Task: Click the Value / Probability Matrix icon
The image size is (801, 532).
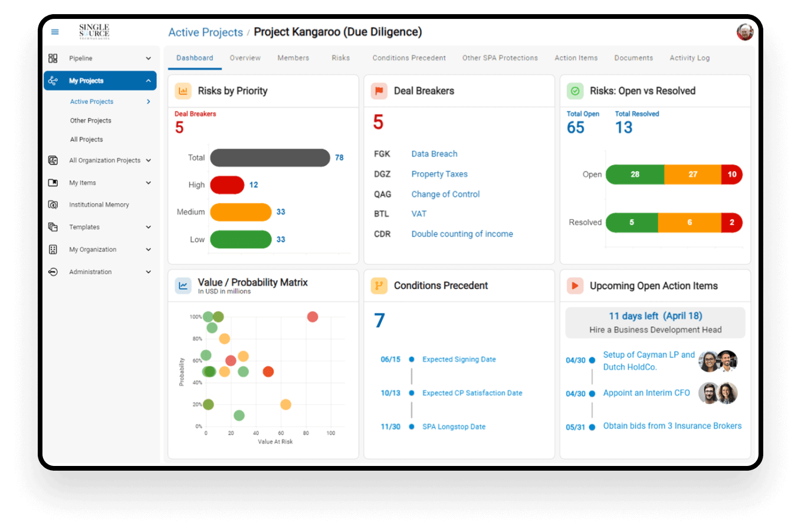Action: point(183,285)
